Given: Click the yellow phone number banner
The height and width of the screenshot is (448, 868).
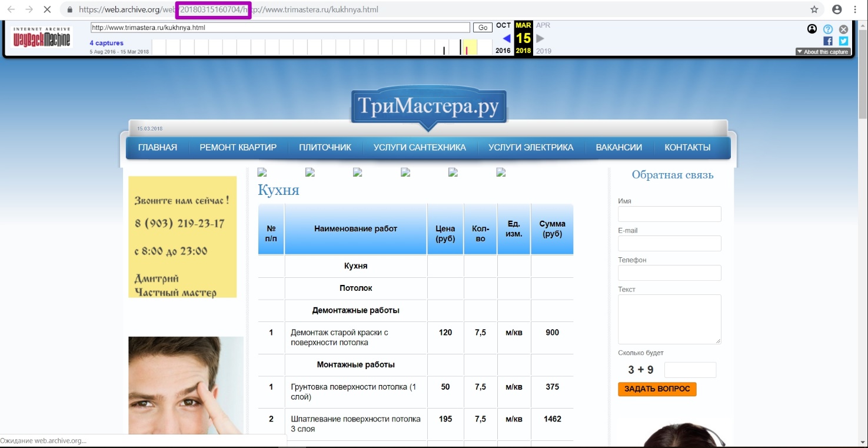Looking at the screenshot, I should pyautogui.click(x=182, y=237).
